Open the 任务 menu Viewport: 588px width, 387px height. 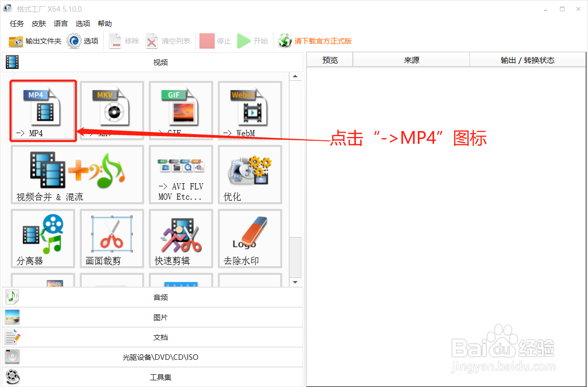point(16,23)
